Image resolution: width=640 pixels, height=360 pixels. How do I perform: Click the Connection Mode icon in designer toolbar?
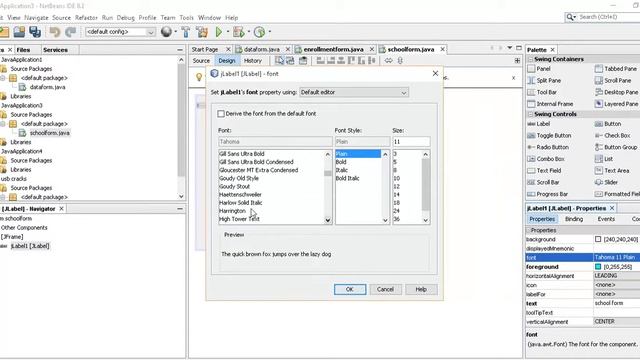click(290, 60)
